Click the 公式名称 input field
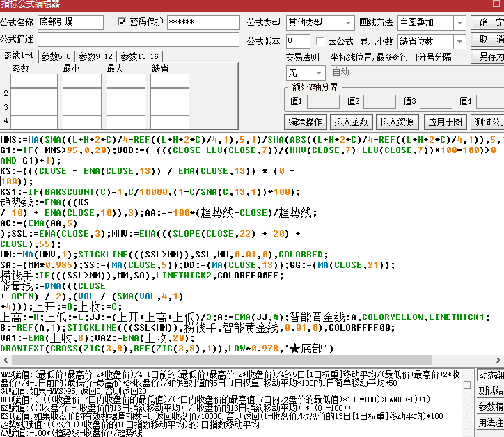This screenshot has height=437, width=504. pyautogui.click(x=70, y=22)
